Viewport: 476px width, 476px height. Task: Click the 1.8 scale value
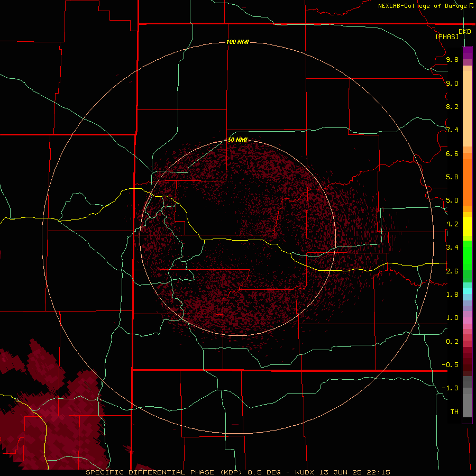point(452,295)
